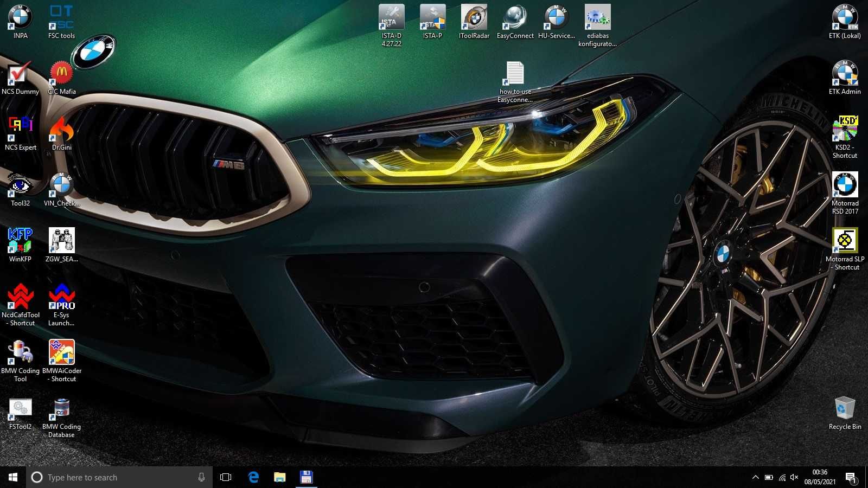This screenshot has height=488, width=868.
Task: Launch FSC tools shortcut
Action: pyautogui.click(x=61, y=22)
